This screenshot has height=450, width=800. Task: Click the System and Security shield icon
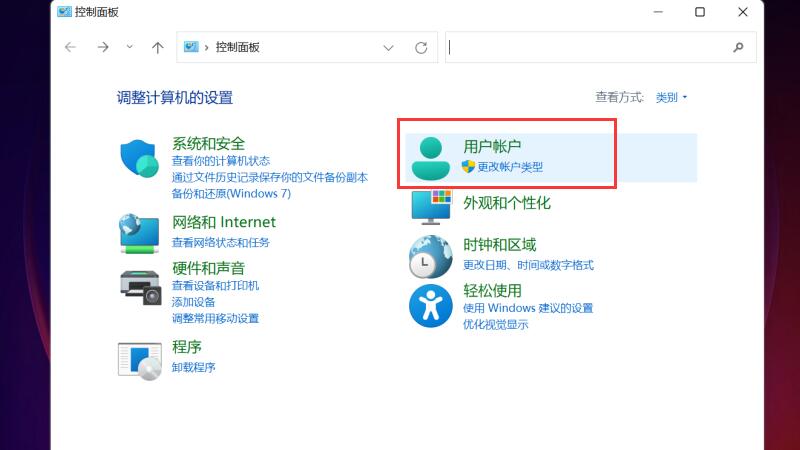140,158
